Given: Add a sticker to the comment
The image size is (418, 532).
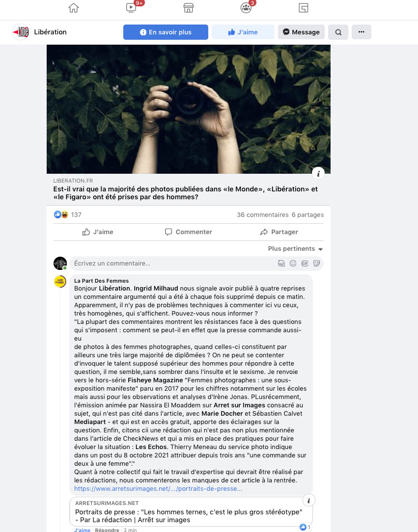Looking at the screenshot, I should click(x=316, y=263).
